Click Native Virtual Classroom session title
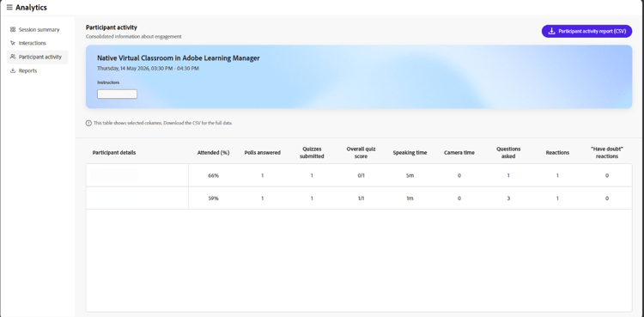The width and height of the screenshot is (644, 317). (x=179, y=58)
